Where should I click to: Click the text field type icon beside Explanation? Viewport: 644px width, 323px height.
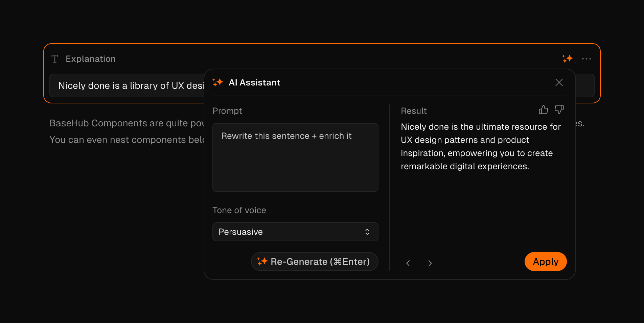coord(55,59)
